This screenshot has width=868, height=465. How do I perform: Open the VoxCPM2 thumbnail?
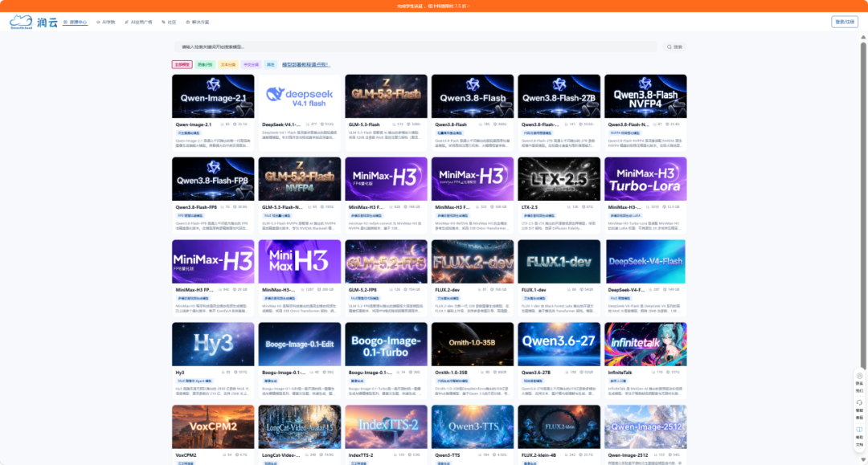(x=213, y=426)
